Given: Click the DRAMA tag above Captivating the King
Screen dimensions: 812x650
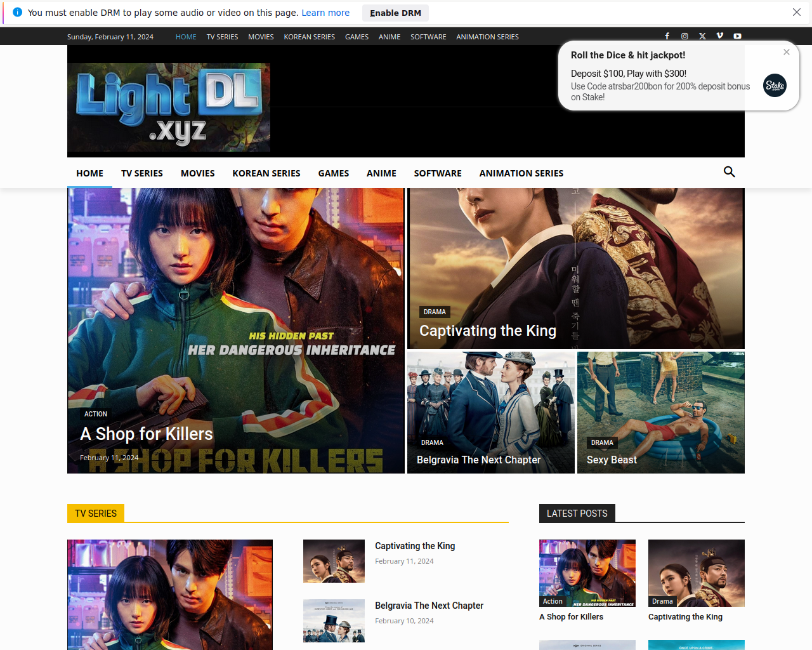Looking at the screenshot, I should point(435,312).
